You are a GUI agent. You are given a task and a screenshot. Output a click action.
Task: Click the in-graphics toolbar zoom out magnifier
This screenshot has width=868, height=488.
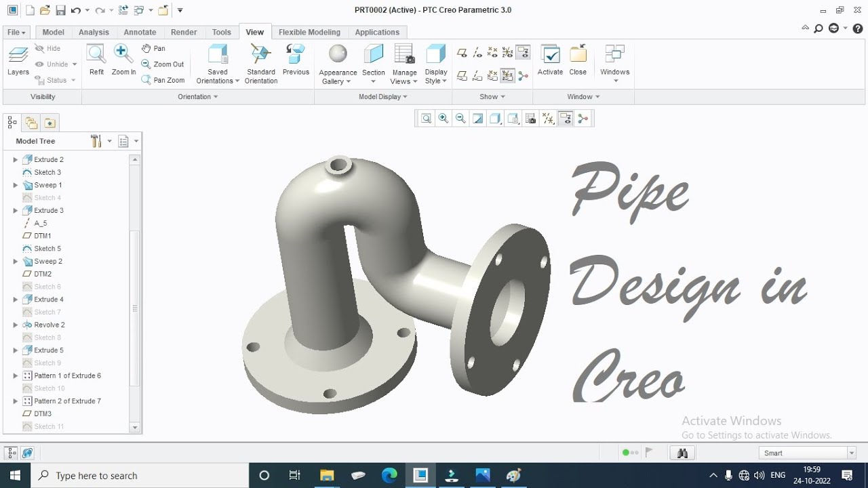click(x=460, y=119)
